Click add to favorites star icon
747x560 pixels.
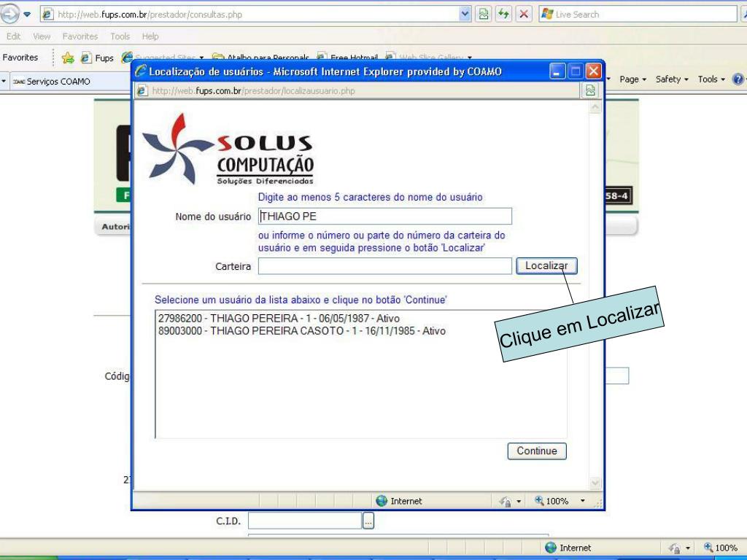tap(68, 58)
